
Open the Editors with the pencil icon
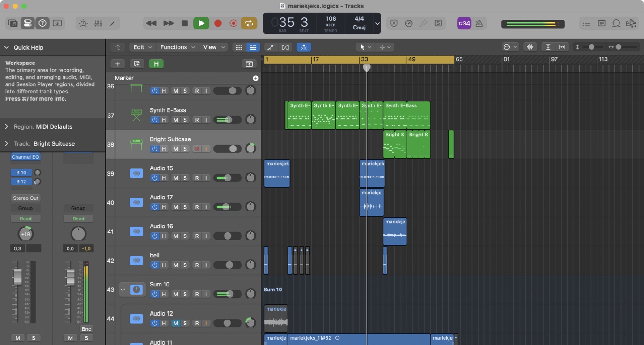[113, 23]
